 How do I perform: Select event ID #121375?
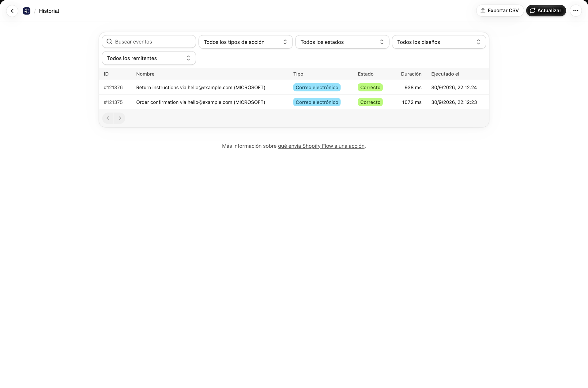[113, 102]
